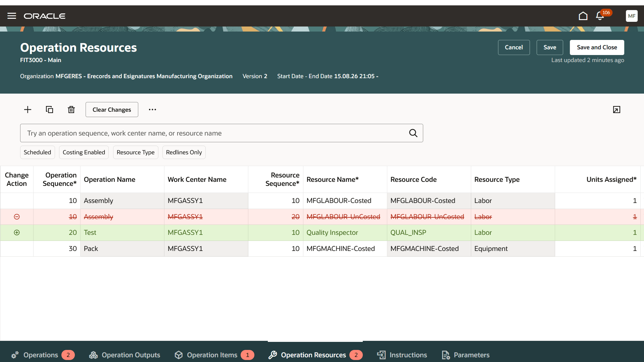Viewport: 644px width, 362px height.
Task: Click the Pack operation name cell
Action: click(122, 249)
